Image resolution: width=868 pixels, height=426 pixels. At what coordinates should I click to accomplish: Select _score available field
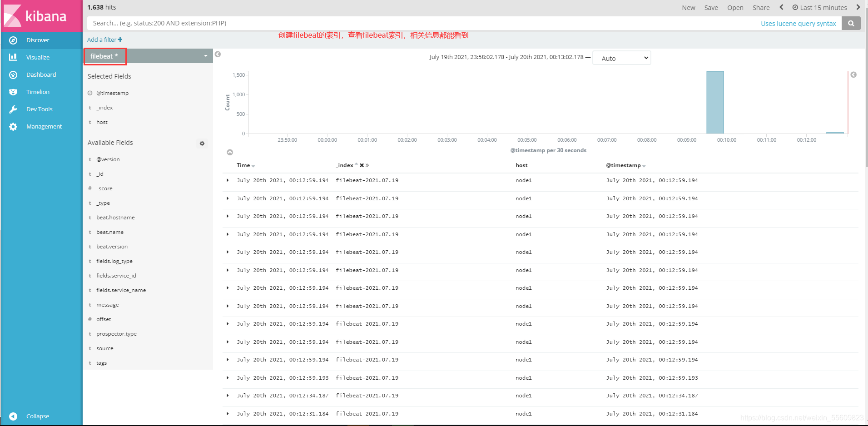click(104, 188)
